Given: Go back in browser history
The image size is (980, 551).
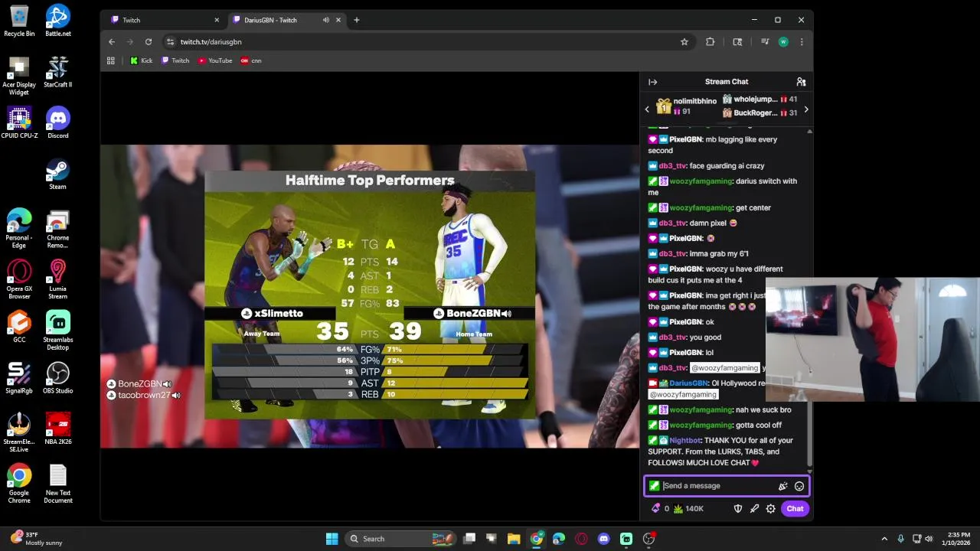Looking at the screenshot, I should 112,42.
